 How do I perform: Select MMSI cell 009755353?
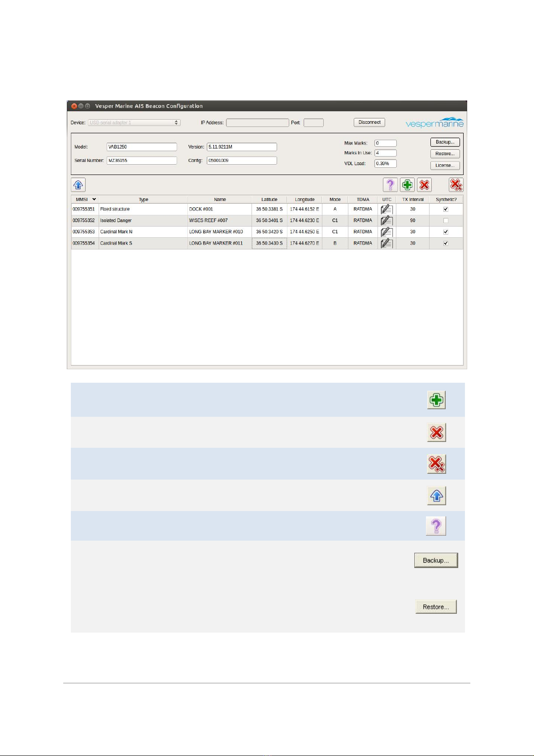click(x=85, y=232)
